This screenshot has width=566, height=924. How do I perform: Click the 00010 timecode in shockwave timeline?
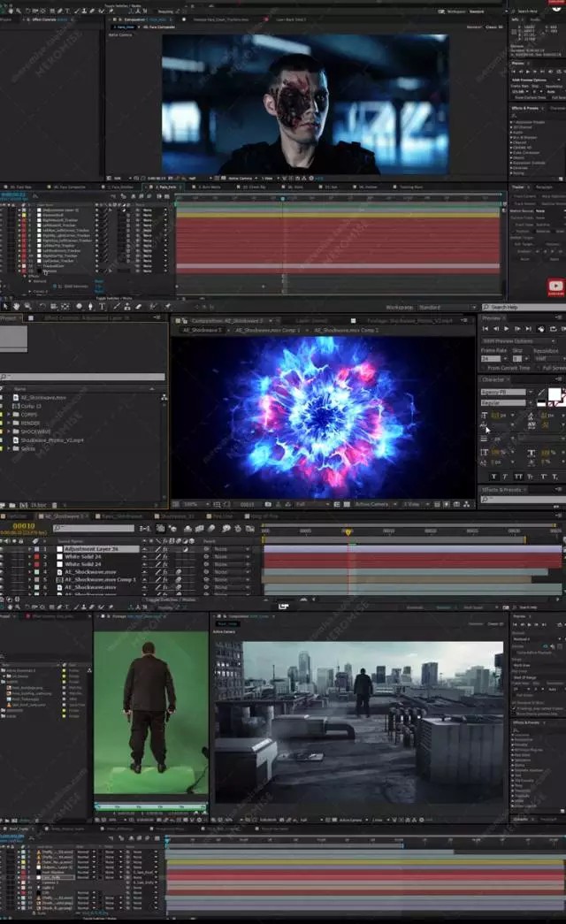click(x=24, y=525)
